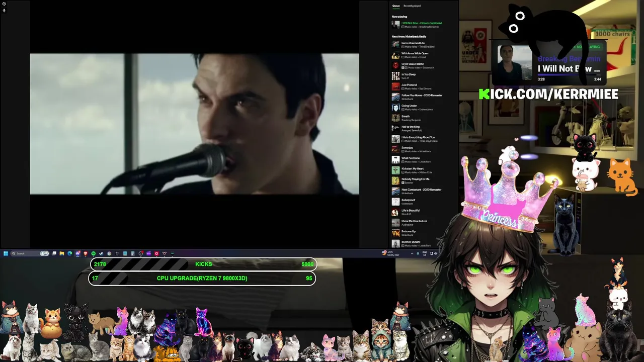Click Audioslave artist text in queue
The width and height of the screenshot is (644, 362).
click(407, 225)
